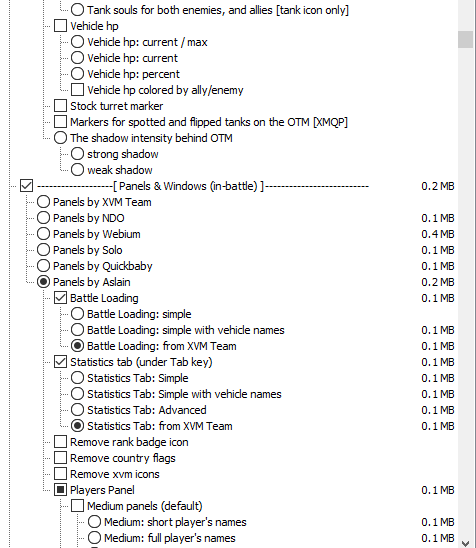This screenshot has width=476, height=548.
Task: Select Tank souls for both enemies and allies radio
Action: 77,10
